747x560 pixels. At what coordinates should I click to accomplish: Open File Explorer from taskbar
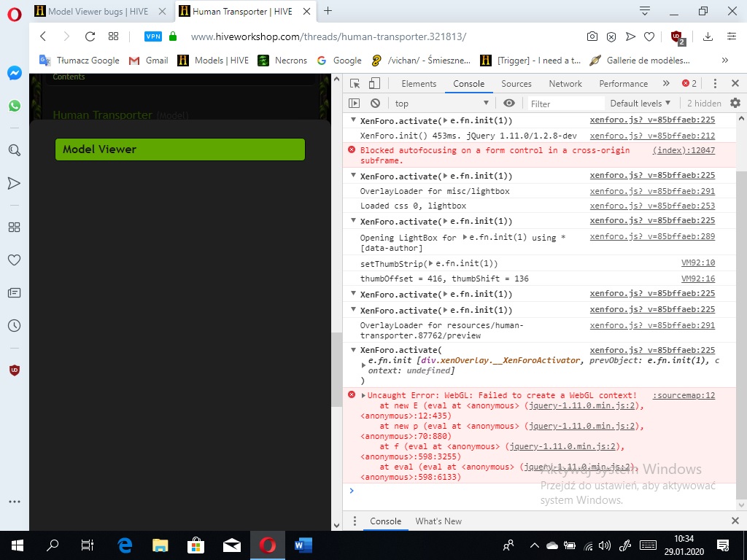click(160, 545)
